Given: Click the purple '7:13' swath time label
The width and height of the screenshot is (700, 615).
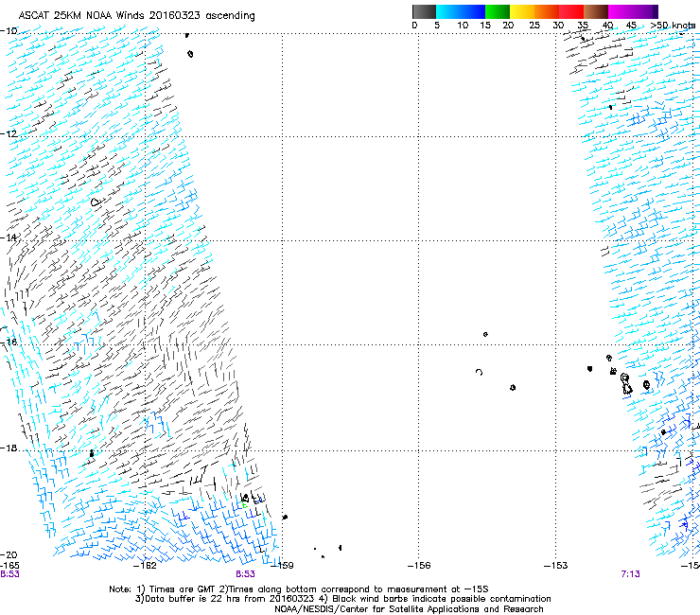Looking at the screenshot, I should tap(630, 574).
